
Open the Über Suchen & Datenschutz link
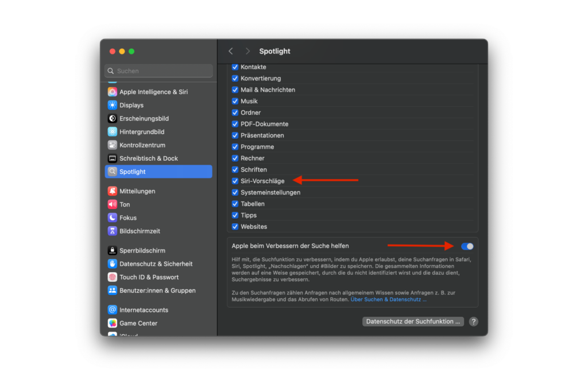pos(389,300)
